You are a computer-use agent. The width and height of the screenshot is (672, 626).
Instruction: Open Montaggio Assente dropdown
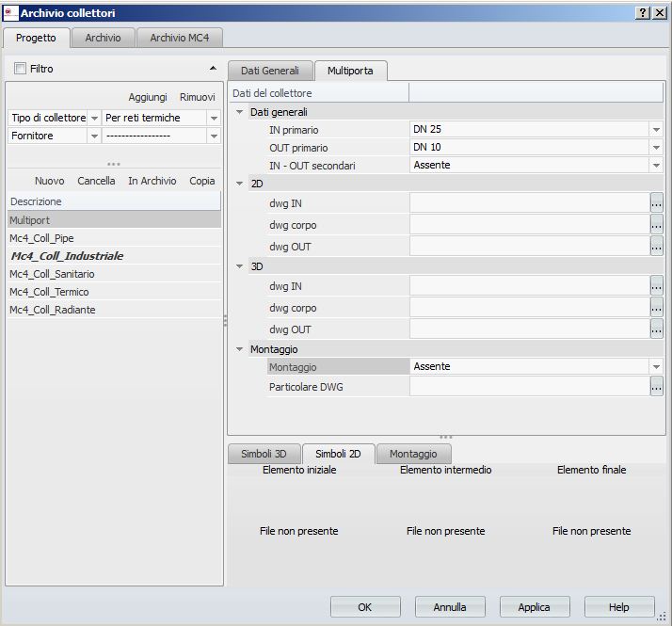click(656, 367)
